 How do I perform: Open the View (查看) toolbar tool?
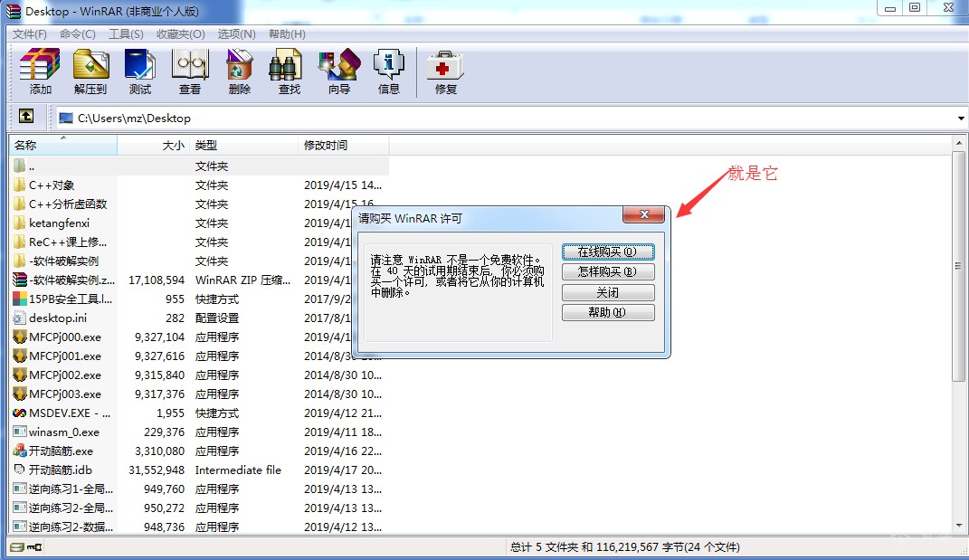190,65
